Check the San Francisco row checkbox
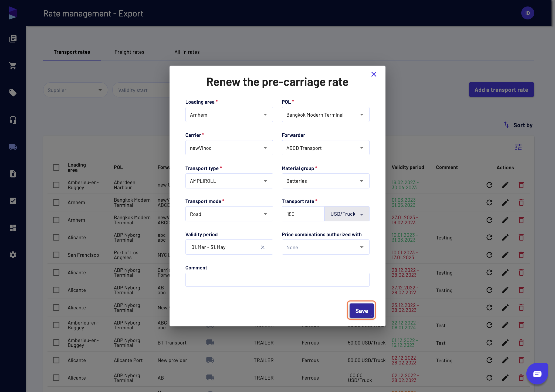 point(56,255)
